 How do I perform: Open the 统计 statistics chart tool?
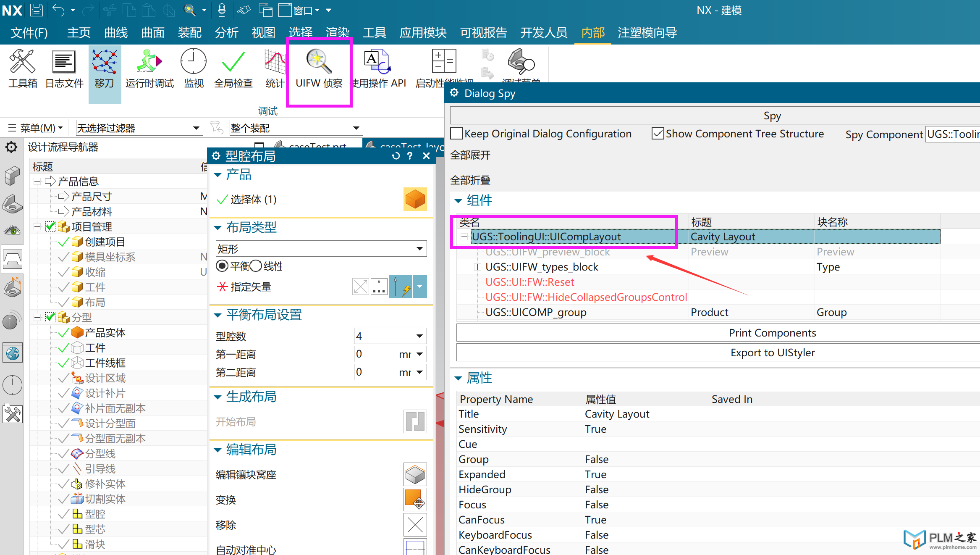(275, 68)
